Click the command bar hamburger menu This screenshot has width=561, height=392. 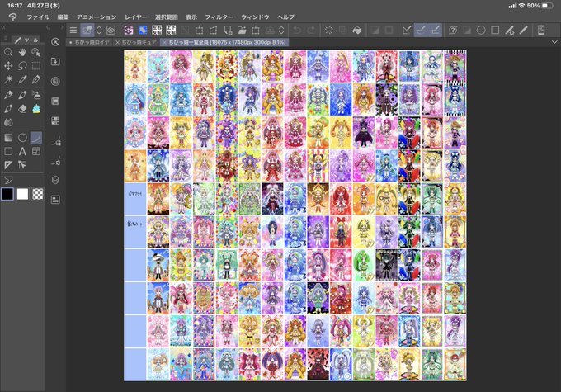click(x=73, y=31)
